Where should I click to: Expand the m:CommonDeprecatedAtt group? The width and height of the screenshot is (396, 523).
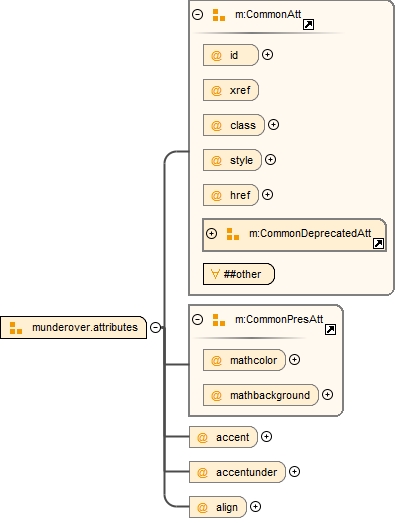pos(212,233)
